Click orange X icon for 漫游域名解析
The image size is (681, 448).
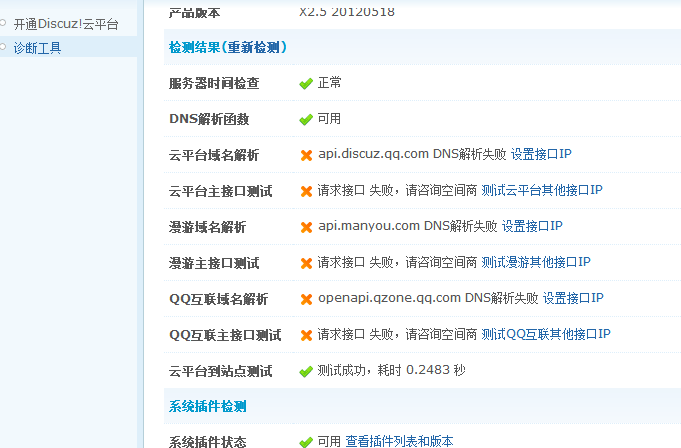click(306, 227)
